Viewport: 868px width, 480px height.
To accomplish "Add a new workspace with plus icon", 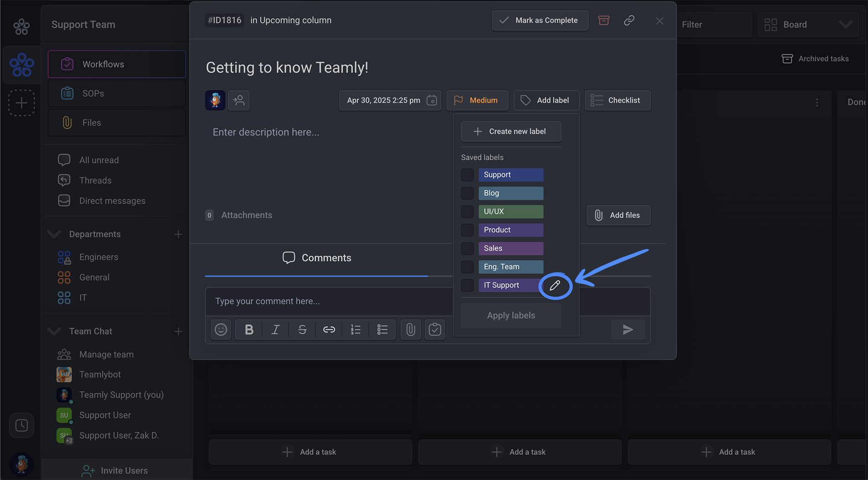I will tap(21, 103).
